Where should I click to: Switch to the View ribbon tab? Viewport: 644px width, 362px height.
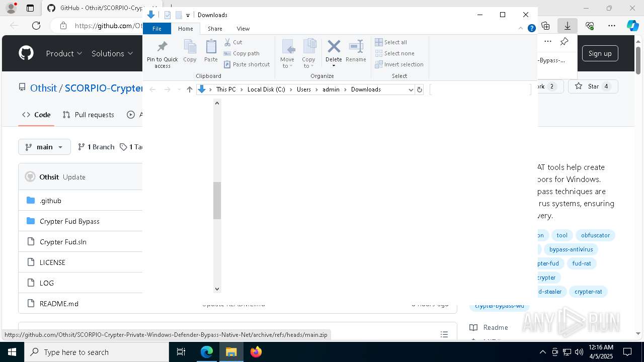pyautogui.click(x=243, y=29)
